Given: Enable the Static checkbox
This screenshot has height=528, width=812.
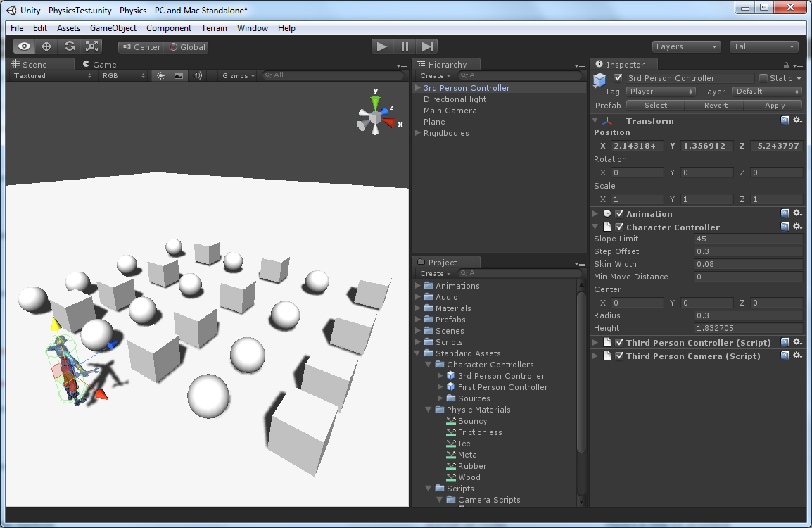Looking at the screenshot, I should pyautogui.click(x=763, y=77).
